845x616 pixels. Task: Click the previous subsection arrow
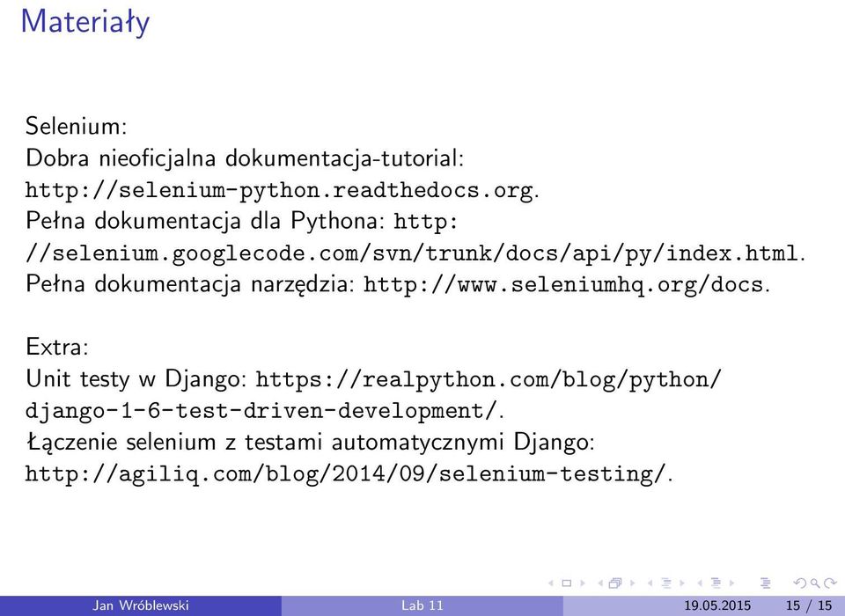pyautogui.click(x=650, y=583)
